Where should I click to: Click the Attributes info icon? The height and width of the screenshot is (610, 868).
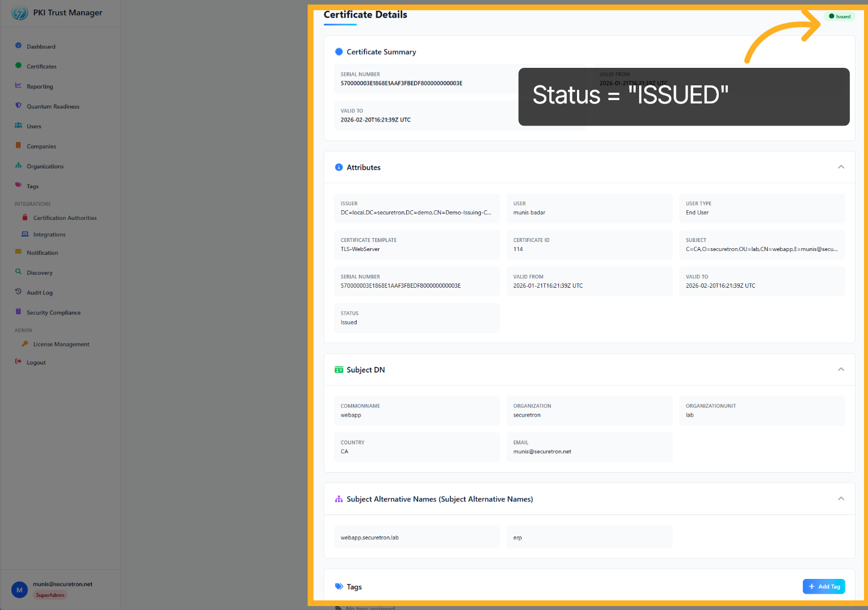(x=339, y=167)
